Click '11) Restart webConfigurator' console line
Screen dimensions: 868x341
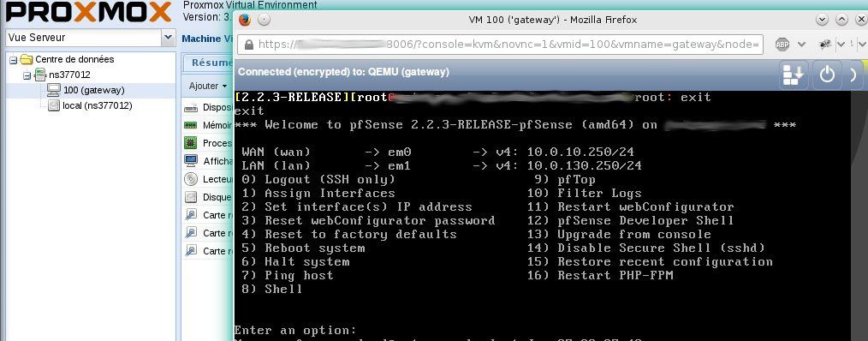(631, 206)
